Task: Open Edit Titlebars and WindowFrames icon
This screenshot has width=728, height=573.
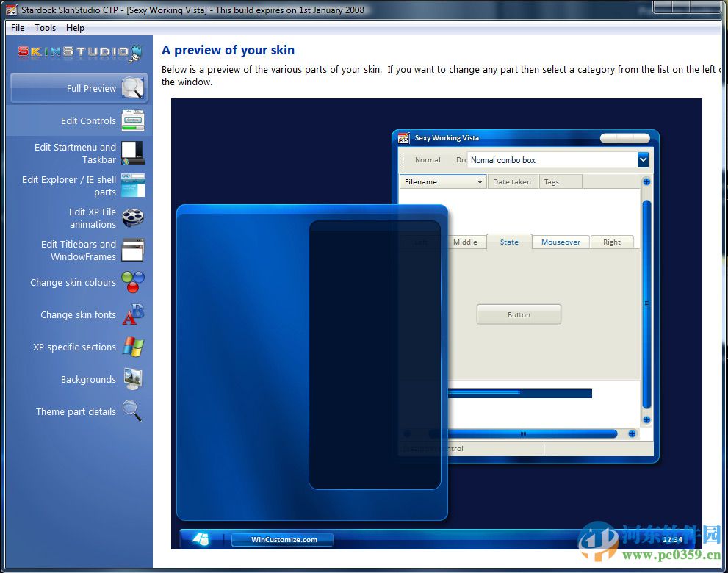Action: [133, 250]
